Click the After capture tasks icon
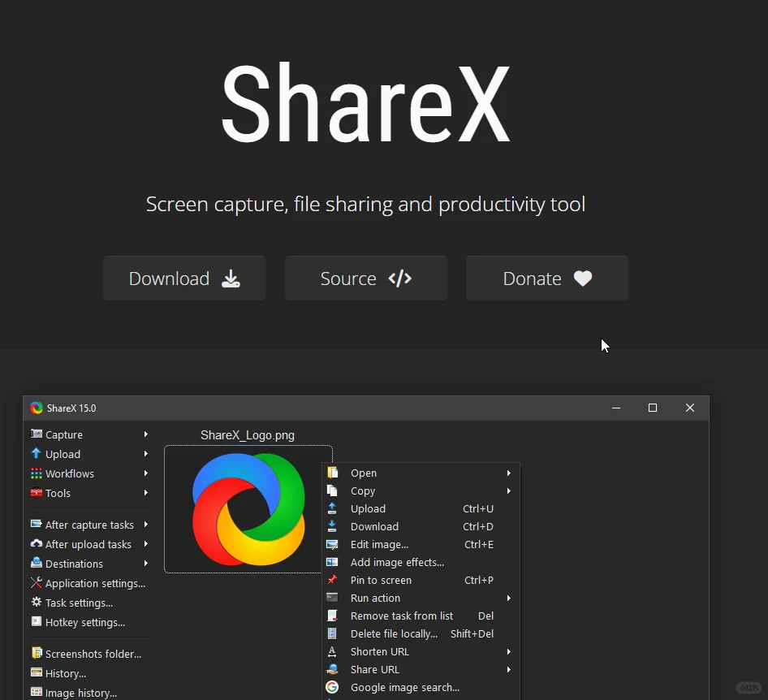 (x=37, y=524)
